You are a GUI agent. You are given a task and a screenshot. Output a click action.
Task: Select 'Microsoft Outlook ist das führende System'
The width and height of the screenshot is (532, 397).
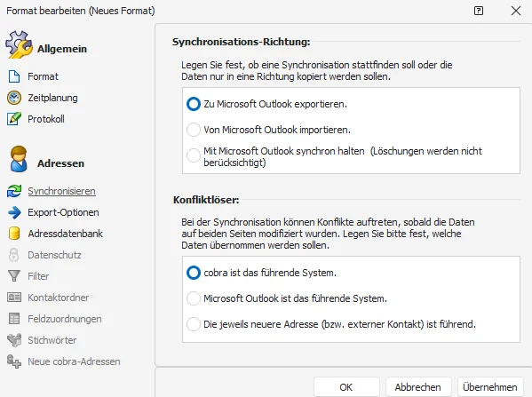(194, 298)
